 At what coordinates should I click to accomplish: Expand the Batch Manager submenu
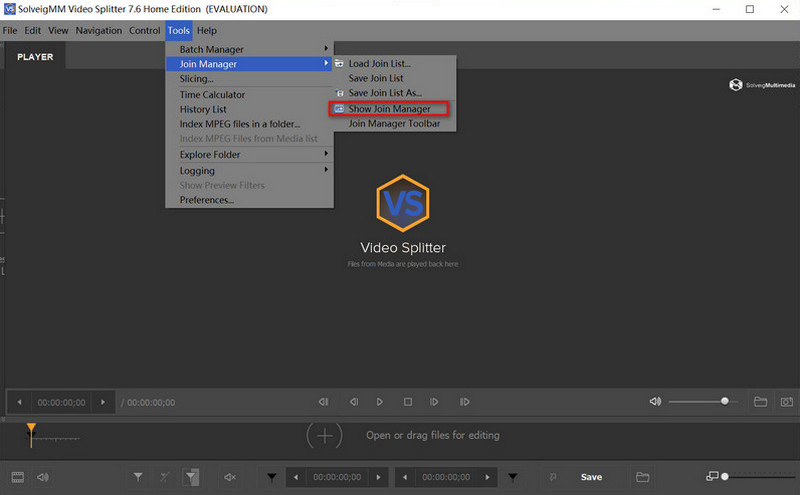pyautogui.click(x=211, y=49)
